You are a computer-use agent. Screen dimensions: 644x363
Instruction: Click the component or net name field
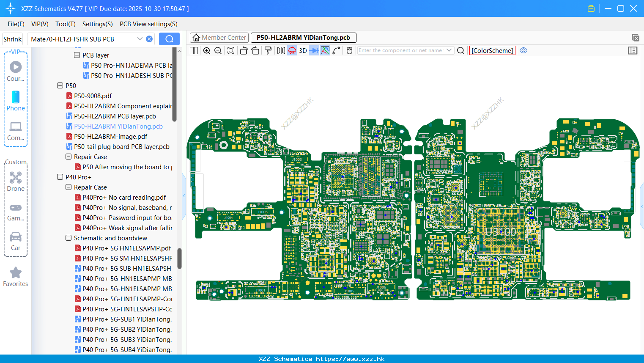point(401,50)
